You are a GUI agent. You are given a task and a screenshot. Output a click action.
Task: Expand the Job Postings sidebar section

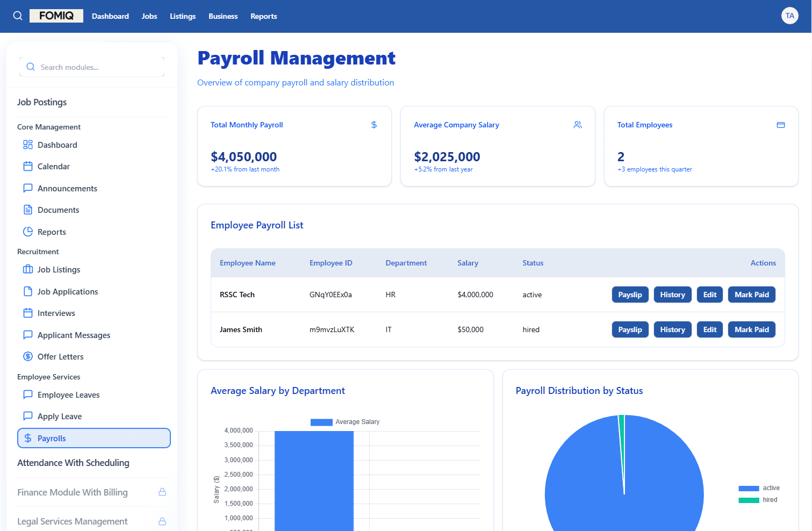coord(42,102)
